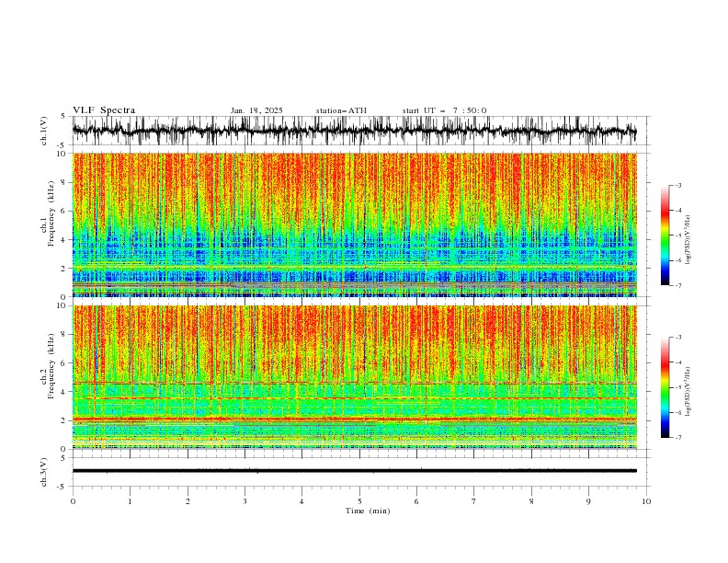Click the "ch.1(V)" waveform axis label
The height and width of the screenshot is (563, 728).
coord(44,131)
